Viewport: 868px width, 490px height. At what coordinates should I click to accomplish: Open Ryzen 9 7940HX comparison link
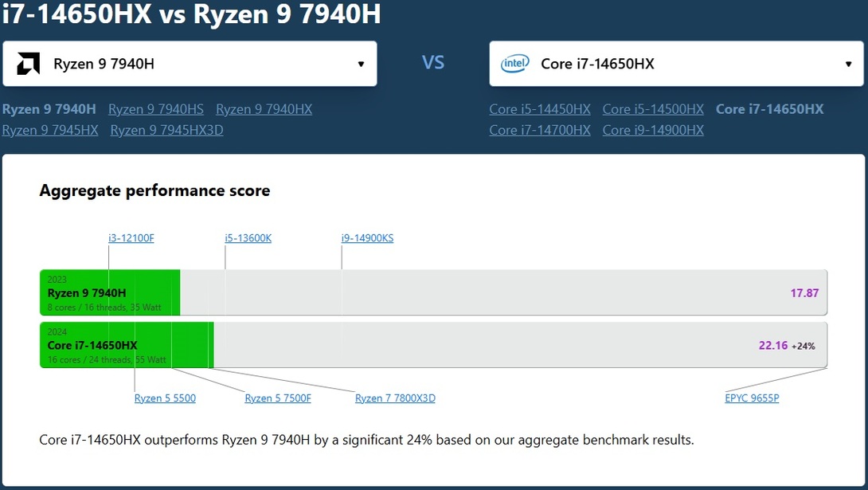tap(264, 109)
